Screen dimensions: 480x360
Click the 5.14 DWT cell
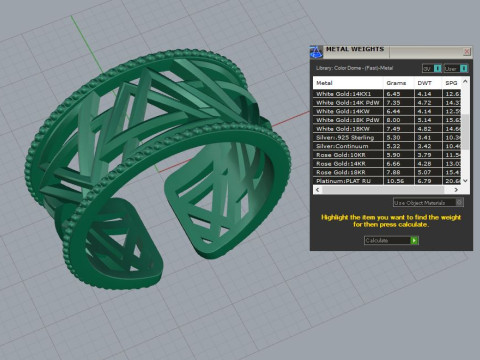428,120
